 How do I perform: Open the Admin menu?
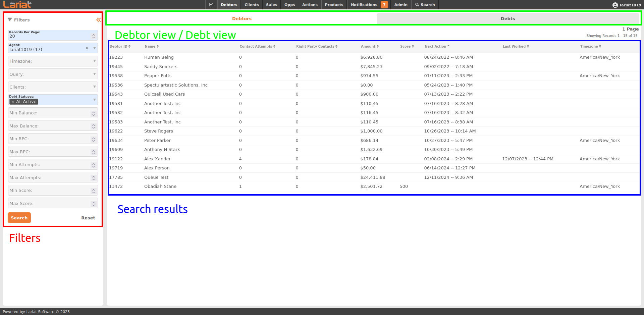tap(400, 5)
